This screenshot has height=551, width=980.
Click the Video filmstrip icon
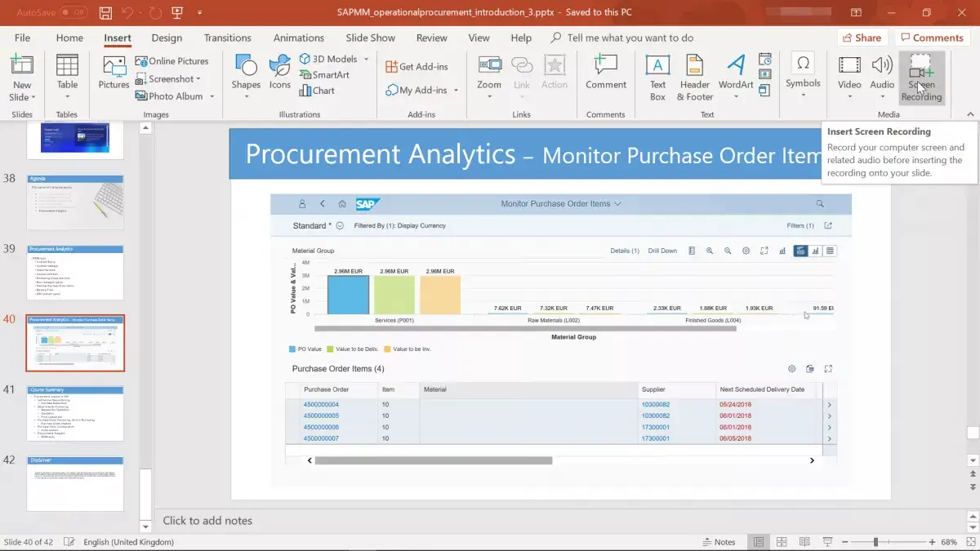point(849,65)
